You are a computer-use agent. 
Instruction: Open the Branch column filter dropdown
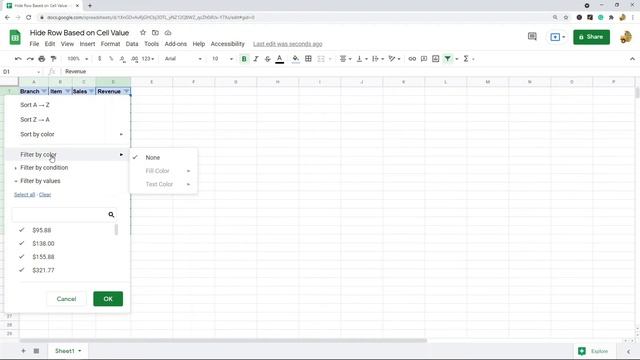point(44,91)
